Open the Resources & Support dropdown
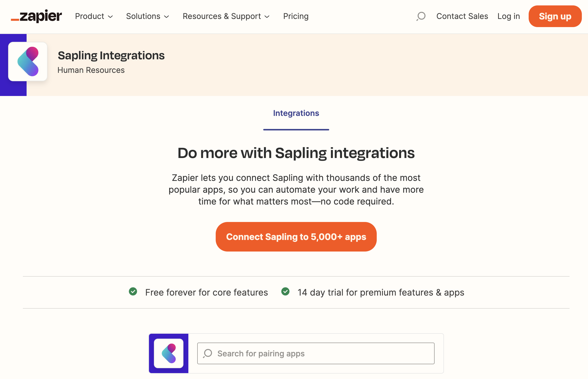Image resolution: width=588 pixels, height=379 pixels. point(226,16)
